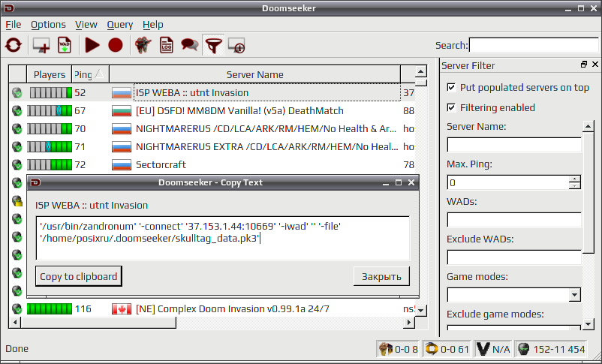Click Server Filter scroll down arrow
602x364 pixels.
[x=588, y=324]
